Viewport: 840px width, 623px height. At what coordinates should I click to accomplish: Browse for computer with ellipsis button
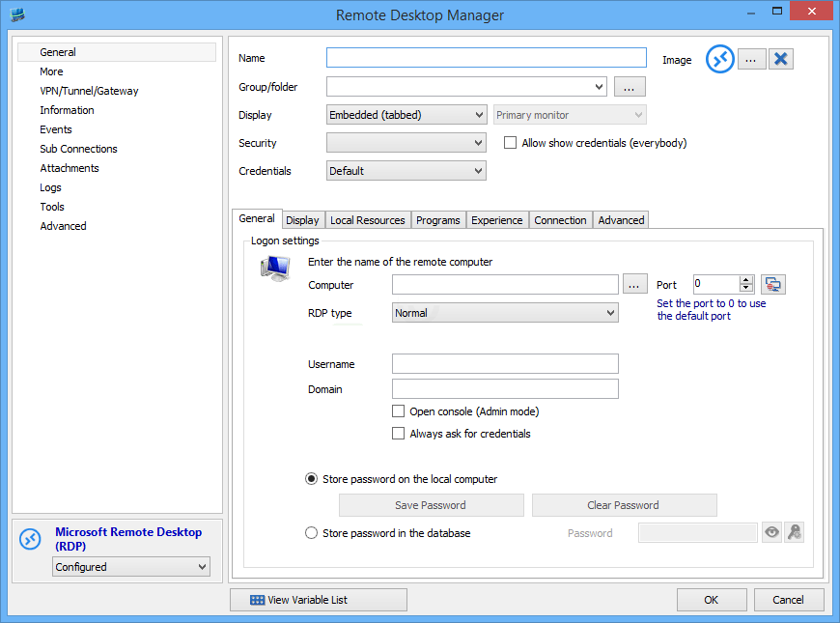click(x=634, y=284)
